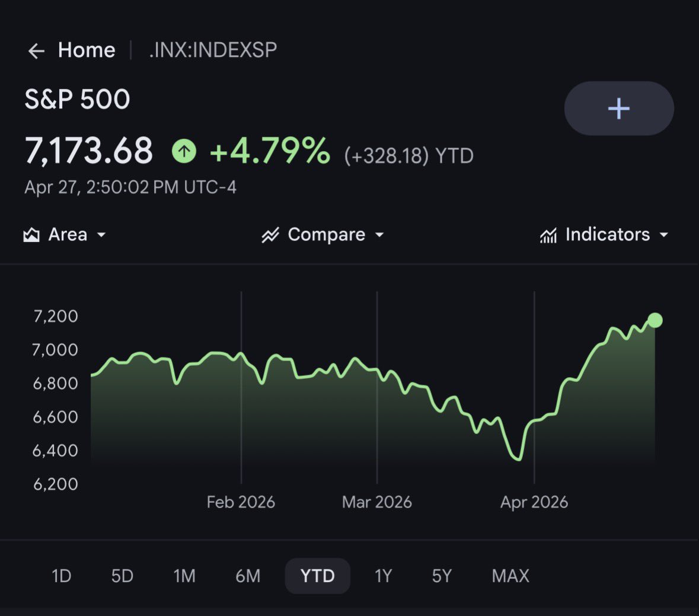The width and height of the screenshot is (699, 616).
Task: Click the Mar 2026 axis label
Action: pos(376,502)
